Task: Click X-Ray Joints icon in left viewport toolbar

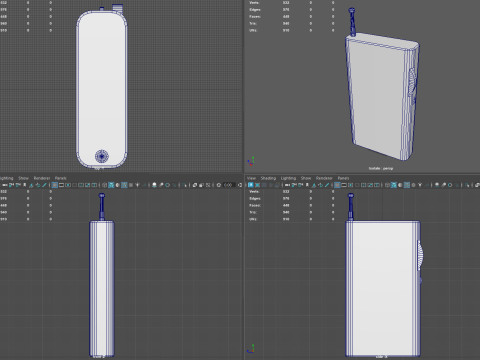Action: [208, 185]
